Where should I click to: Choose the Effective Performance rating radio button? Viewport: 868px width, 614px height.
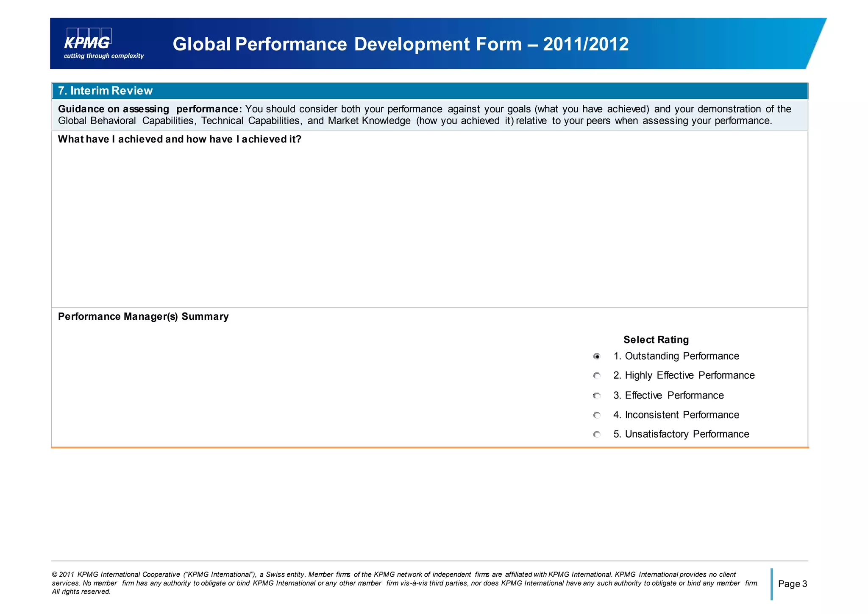pyautogui.click(x=597, y=396)
